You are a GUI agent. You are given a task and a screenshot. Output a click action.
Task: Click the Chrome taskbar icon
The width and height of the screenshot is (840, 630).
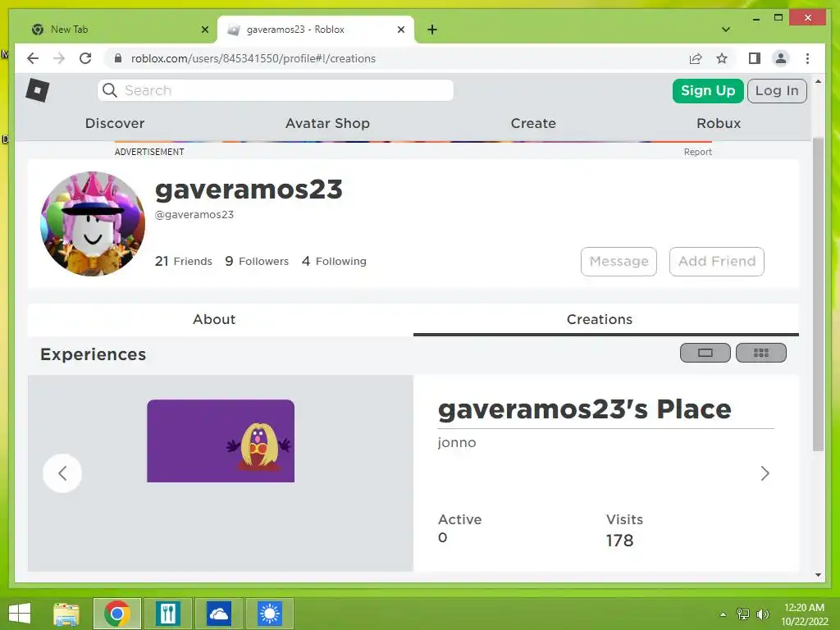(117, 614)
